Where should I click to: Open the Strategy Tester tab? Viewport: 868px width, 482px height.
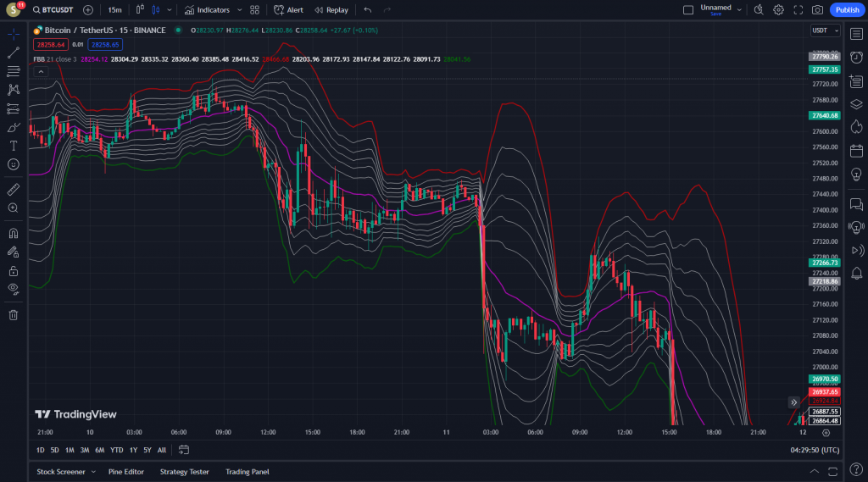pyautogui.click(x=184, y=472)
